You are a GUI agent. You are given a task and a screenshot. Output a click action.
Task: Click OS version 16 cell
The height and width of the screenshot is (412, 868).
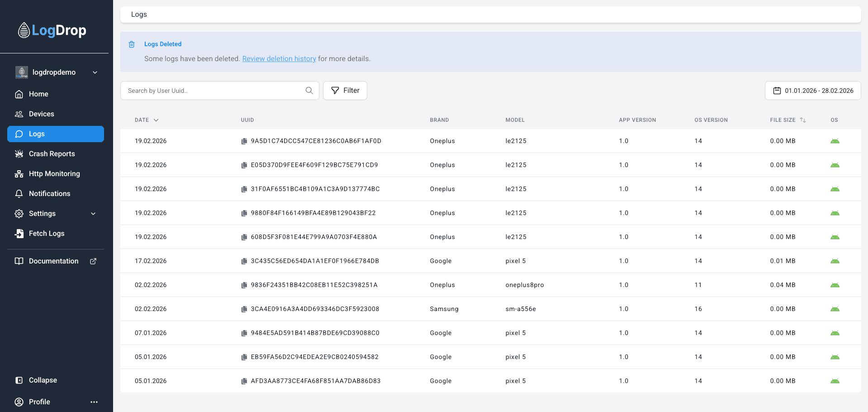[698, 309]
